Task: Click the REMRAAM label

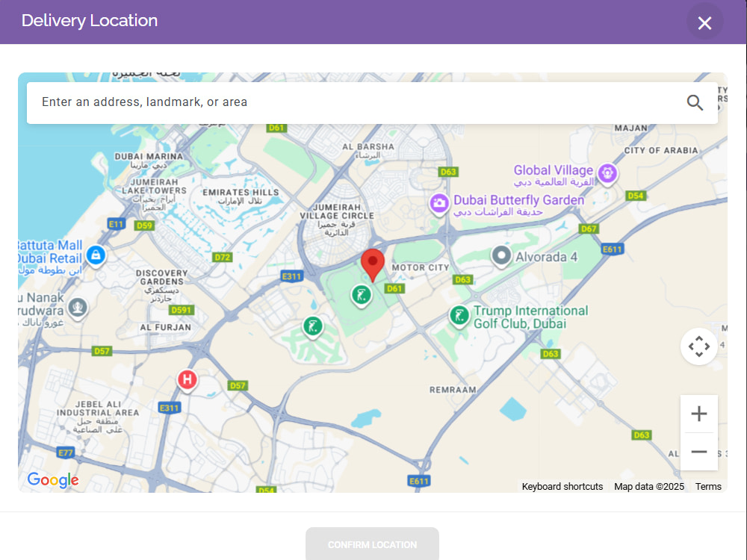Action: tap(453, 390)
